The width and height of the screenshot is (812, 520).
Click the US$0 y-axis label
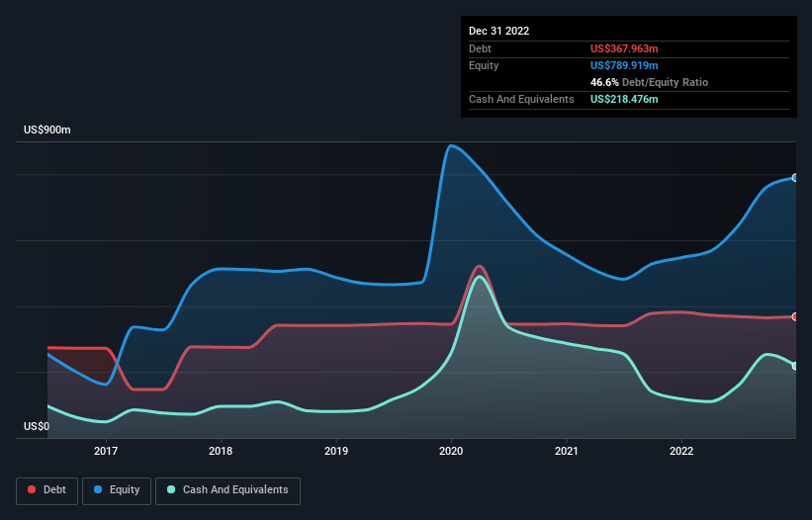(x=37, y=426)
